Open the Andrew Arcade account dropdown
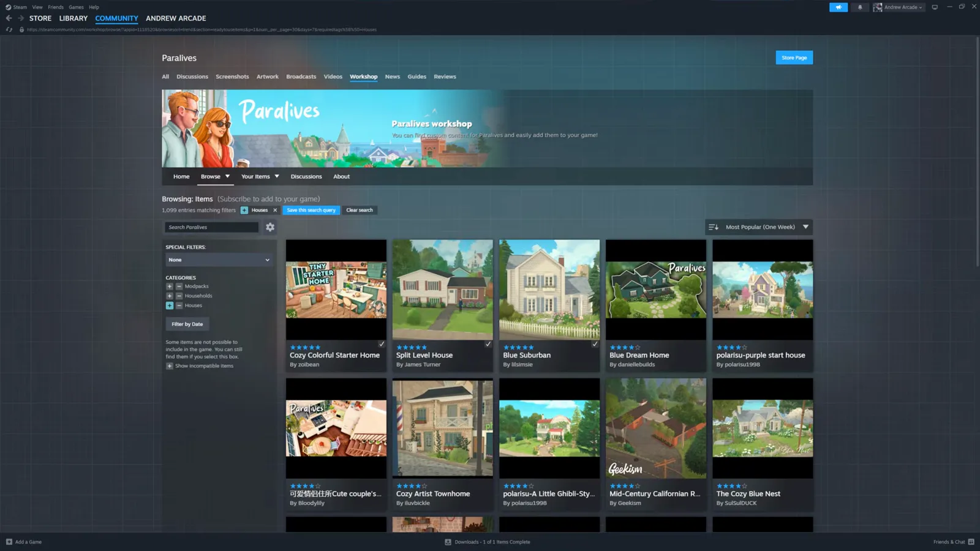This screenshot has width=980, height=551. pyautogui.click(x=898, y=7)
